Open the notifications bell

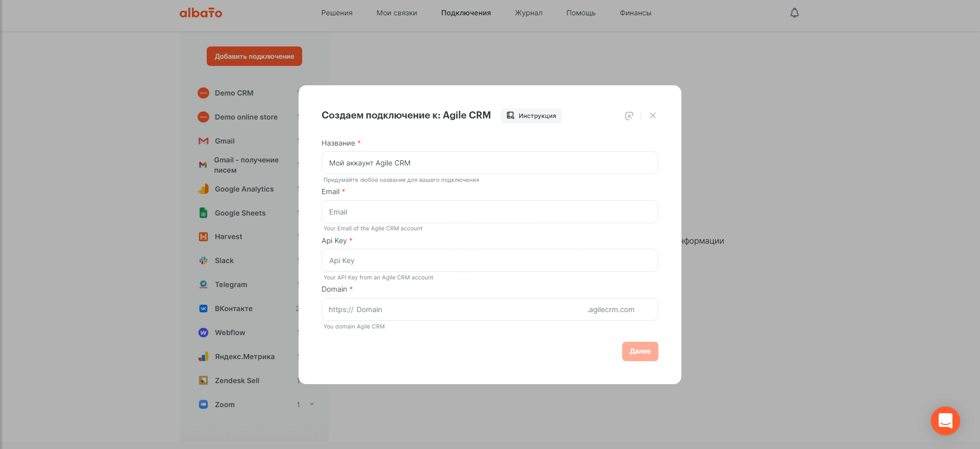[794, 13]
